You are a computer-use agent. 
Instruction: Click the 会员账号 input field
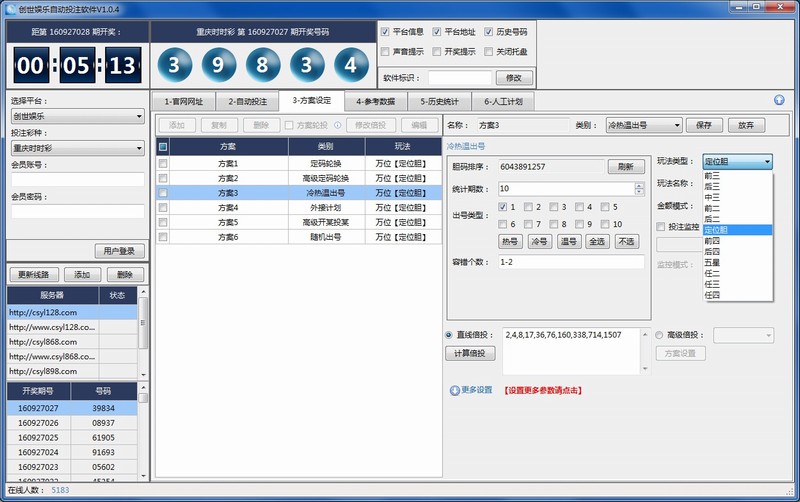77,180
